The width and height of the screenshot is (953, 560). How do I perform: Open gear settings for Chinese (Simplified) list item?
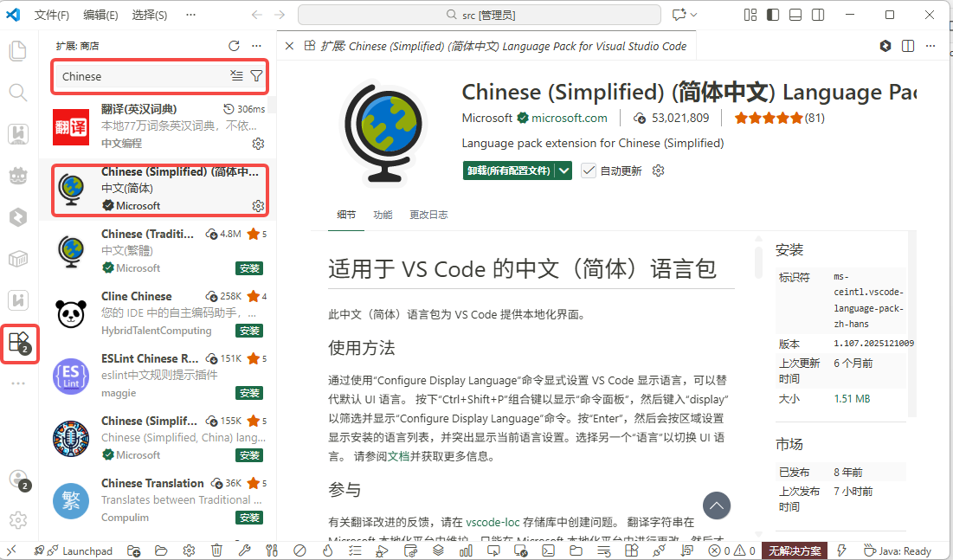258,206
